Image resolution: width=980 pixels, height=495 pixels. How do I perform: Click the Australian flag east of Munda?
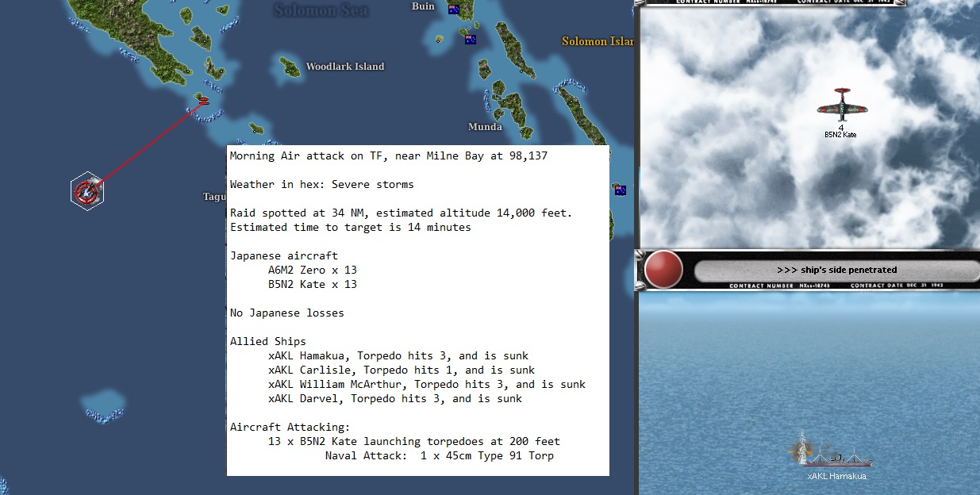[x=621, y=190]
